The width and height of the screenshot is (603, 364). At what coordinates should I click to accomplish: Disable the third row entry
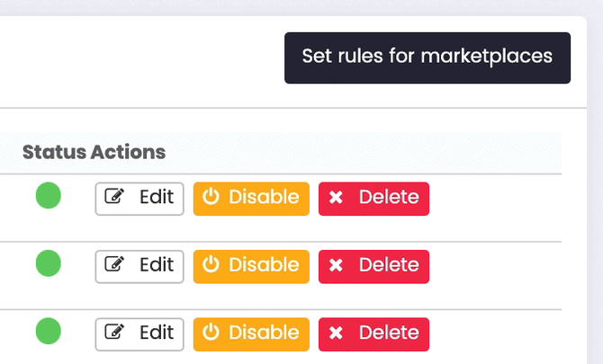tap(251, 333)
